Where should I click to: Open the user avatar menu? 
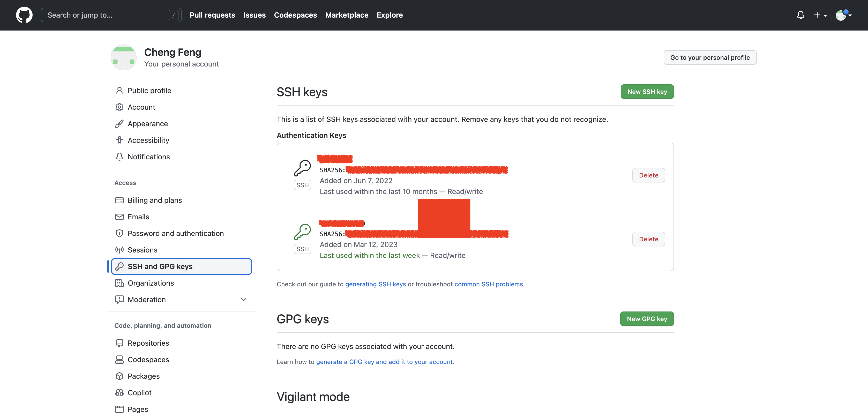point(843,15)
